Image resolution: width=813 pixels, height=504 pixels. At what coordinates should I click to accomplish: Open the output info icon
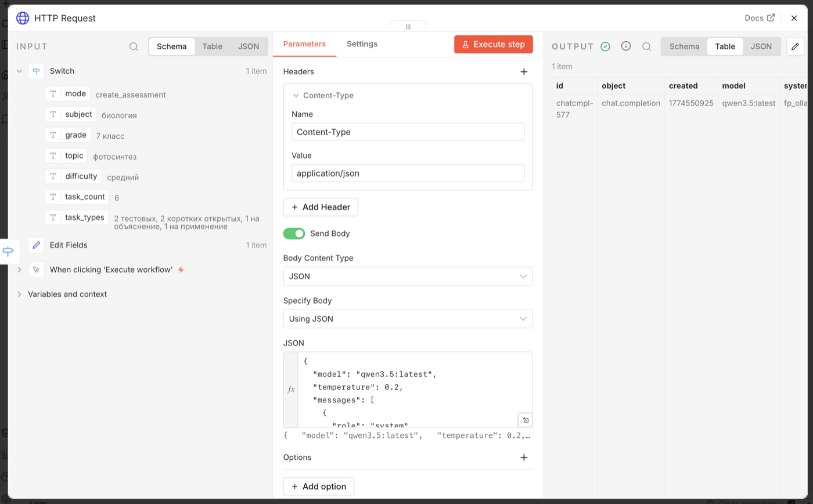coord(626,46)
